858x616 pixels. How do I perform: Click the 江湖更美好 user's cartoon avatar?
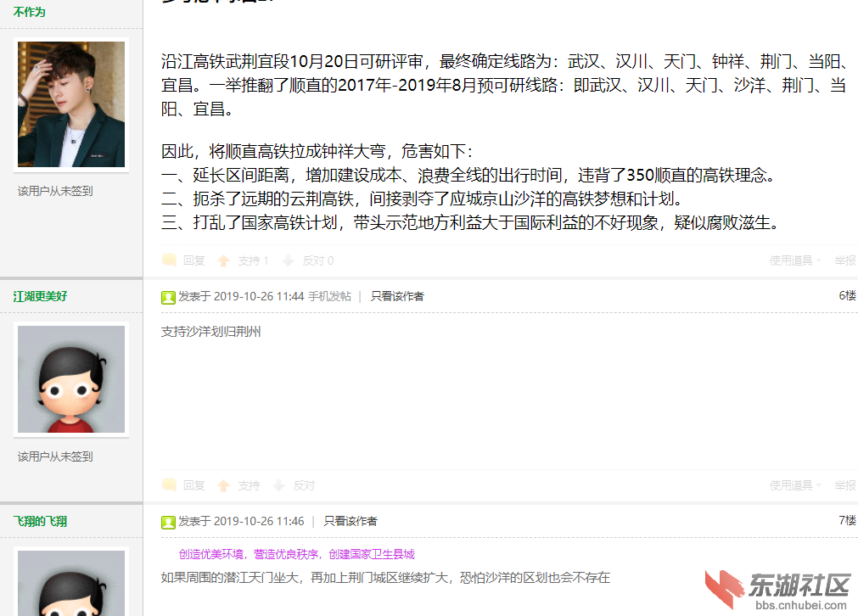[x=71, y=379]
